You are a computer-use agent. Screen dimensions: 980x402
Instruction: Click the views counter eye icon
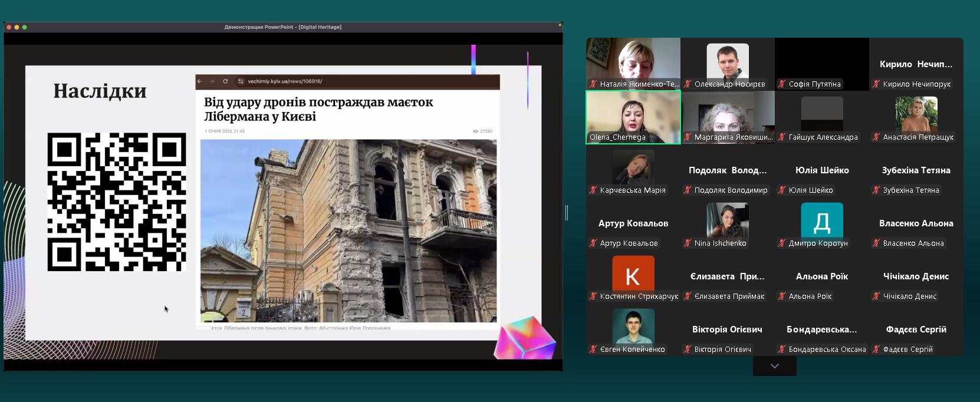click(x=475, y=131)
